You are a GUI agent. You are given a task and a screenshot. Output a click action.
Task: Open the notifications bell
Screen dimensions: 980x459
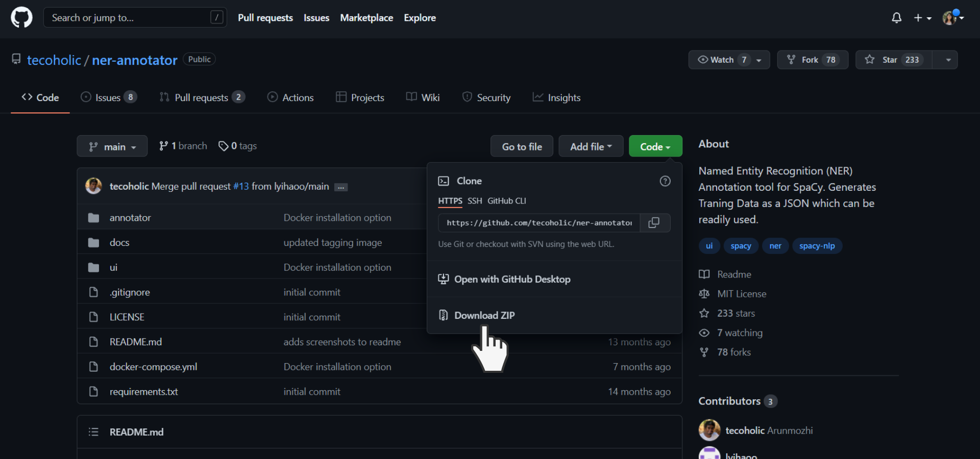[896, 18]
